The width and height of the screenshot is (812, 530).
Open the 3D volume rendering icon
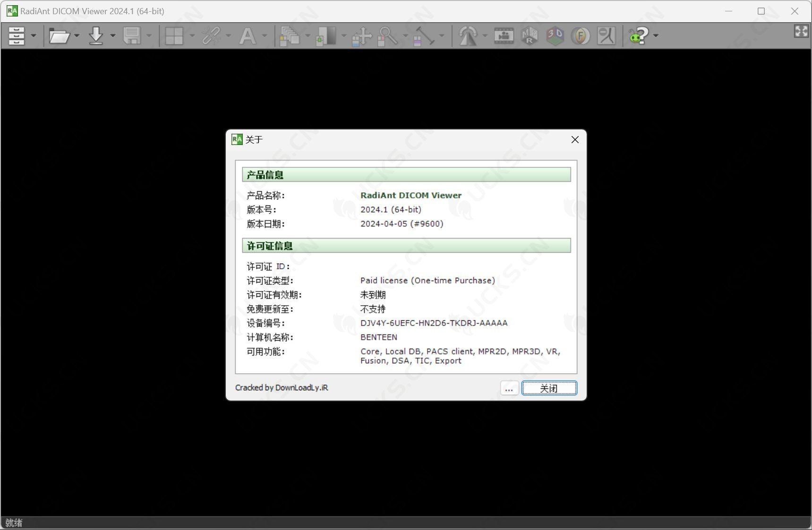(555, 35)
